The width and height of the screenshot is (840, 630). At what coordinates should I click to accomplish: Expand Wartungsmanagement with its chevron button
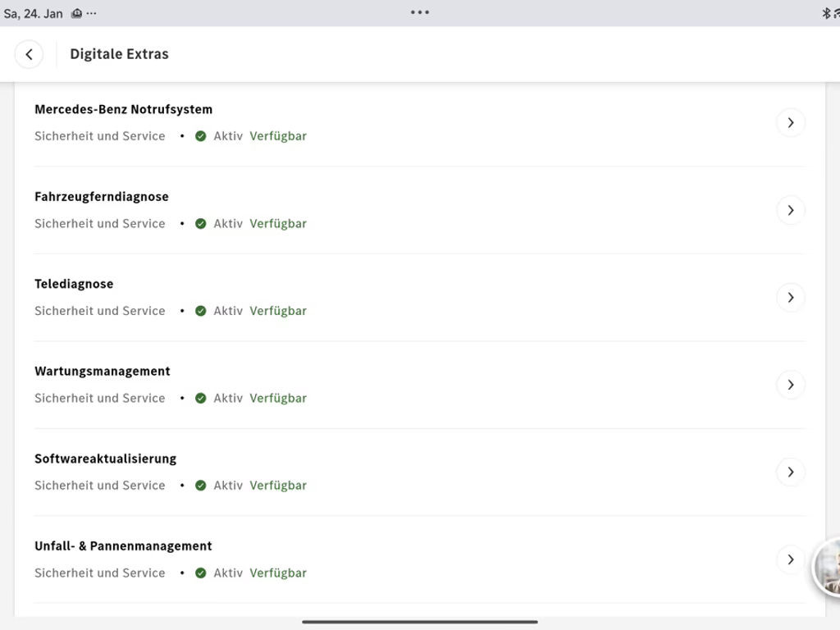click(790, 385)
